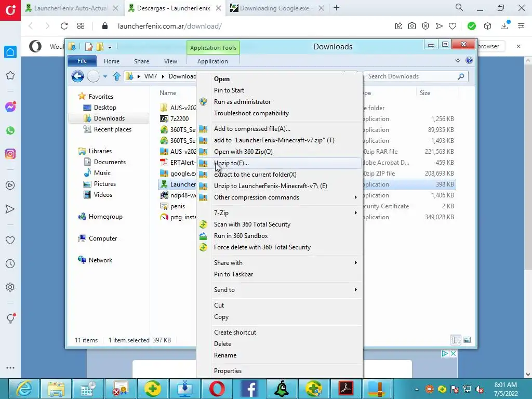Open Opera speed dial grid icon
Screen dimensions: 532x399
(x=81, y=26)
